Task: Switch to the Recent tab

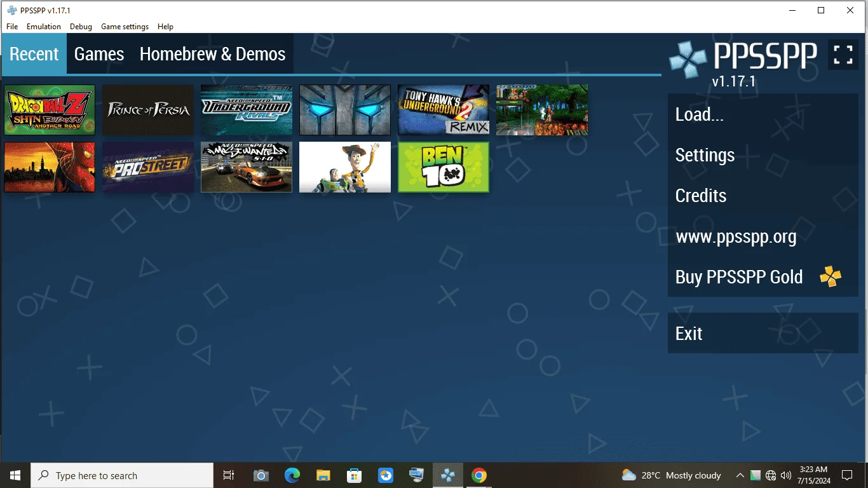Action: (x=34, y=54)
